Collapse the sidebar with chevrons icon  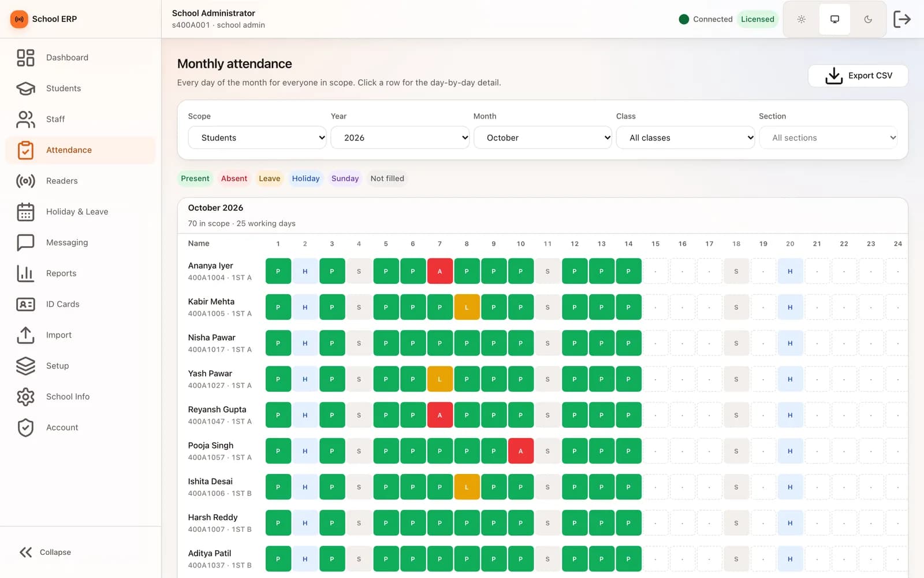25,552
